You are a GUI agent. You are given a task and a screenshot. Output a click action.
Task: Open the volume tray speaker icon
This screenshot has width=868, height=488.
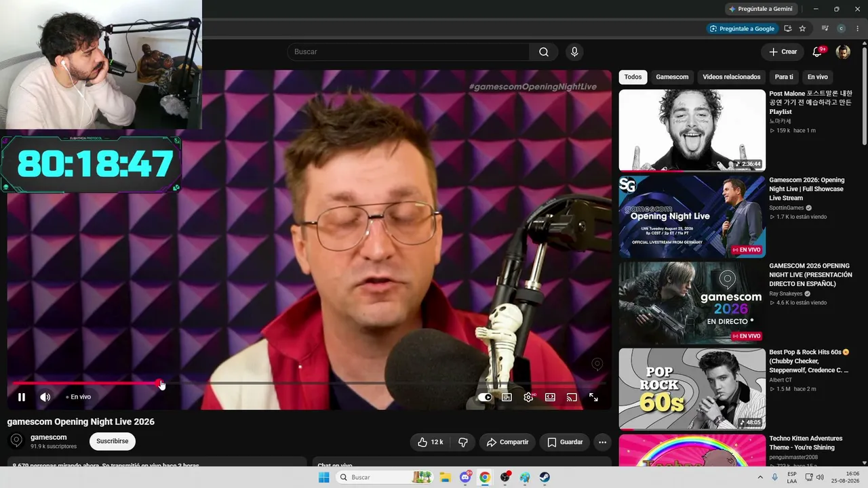pyautogui.click(x=820, y=477)
